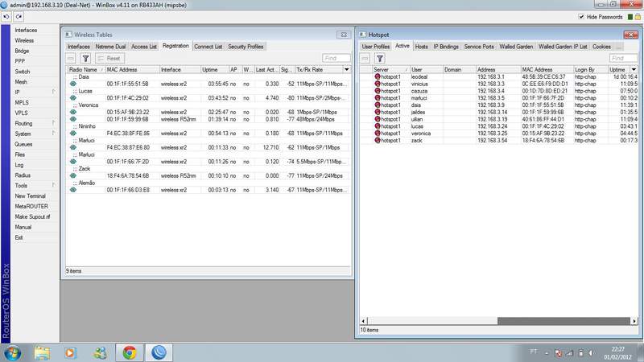Sort by Radio Name column header
Screen dimensions: 644x362
pos(86,70)
